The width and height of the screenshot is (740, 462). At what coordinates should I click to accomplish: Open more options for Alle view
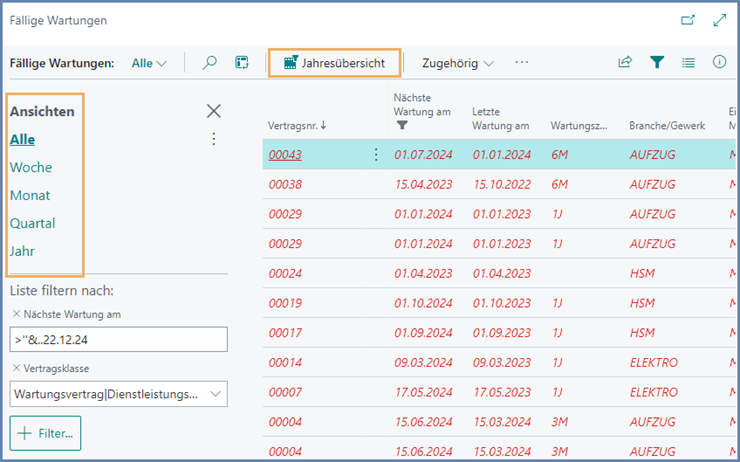[x=213, y=139]
